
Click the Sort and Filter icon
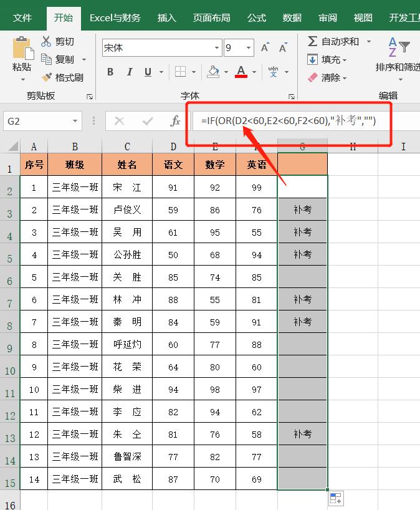coord(399,47)
